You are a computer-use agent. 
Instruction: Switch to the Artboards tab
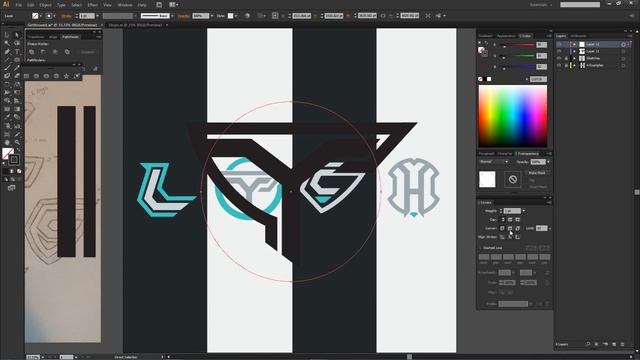578,36
